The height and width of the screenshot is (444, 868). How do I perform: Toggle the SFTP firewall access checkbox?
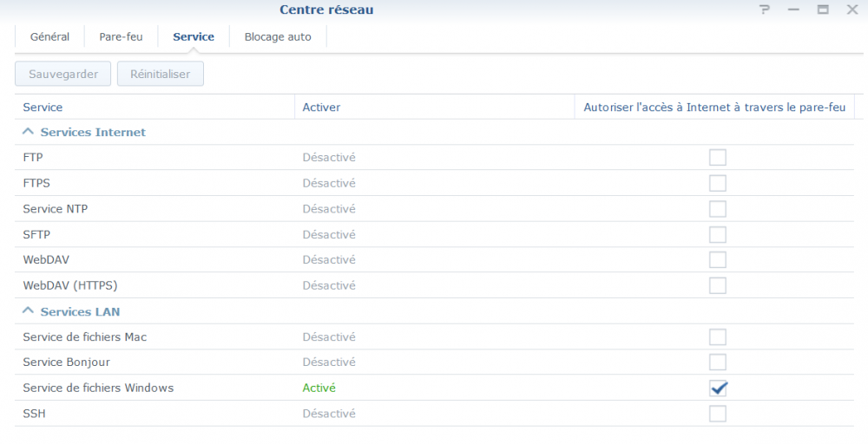(x=718, y=234)
